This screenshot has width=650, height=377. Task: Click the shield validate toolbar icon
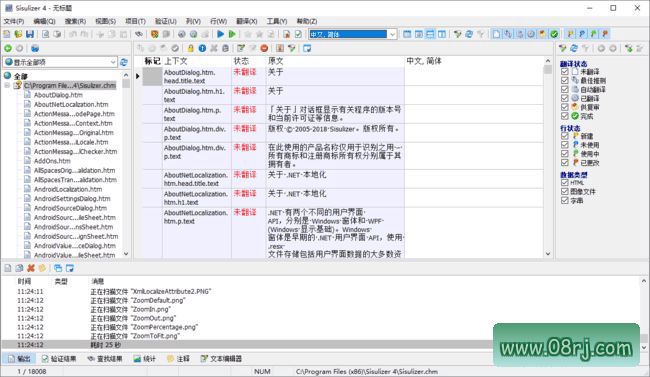[155, 34]
